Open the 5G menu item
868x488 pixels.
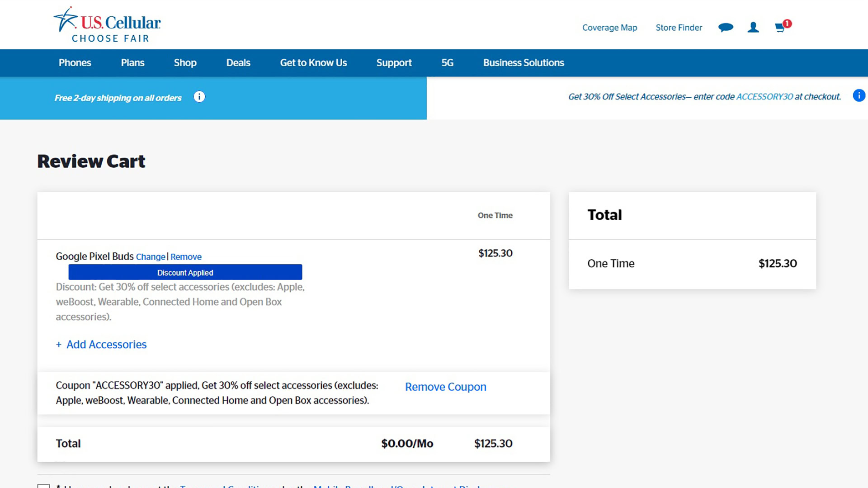(447, 63)
